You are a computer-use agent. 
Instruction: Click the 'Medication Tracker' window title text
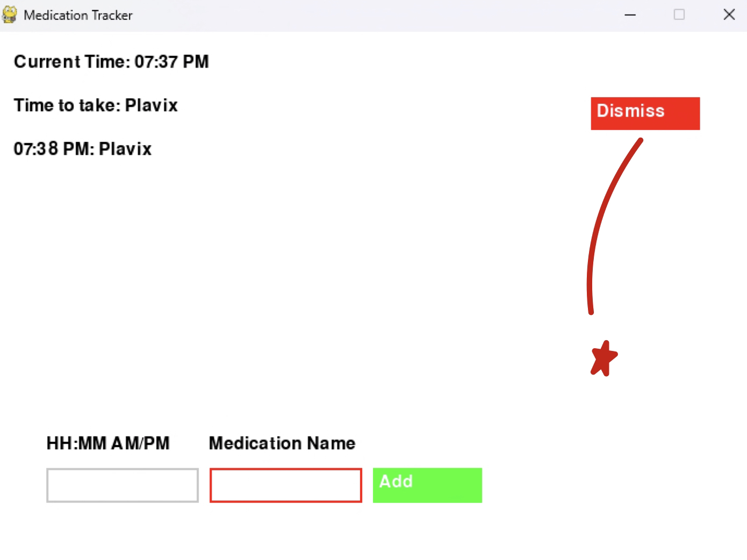78,16
